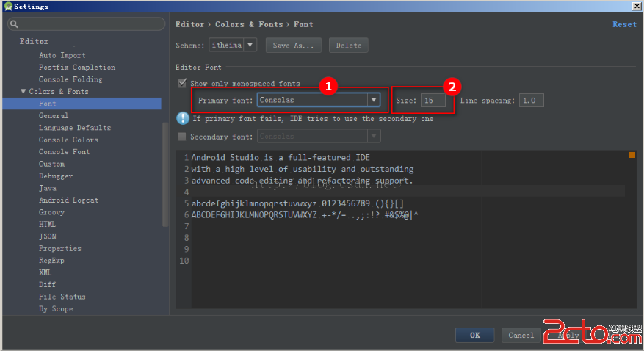Select Properties tree item
Image resolution: width=644 pixels, height=351 pixels.
click(x=60, y=248)
